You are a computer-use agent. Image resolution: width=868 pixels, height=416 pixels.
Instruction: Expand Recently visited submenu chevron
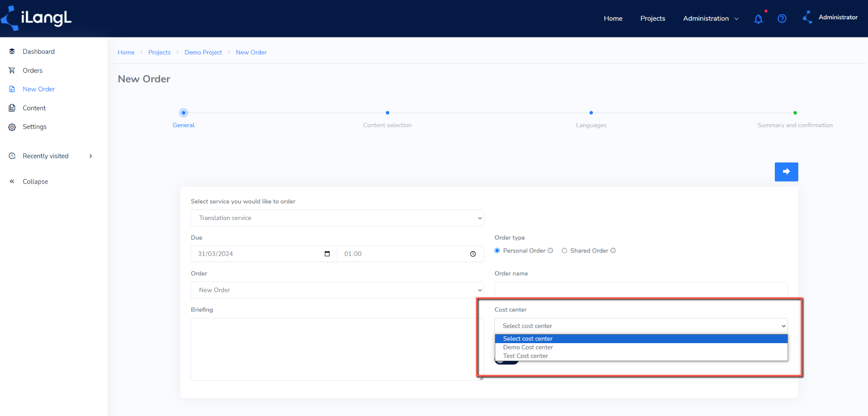[91, 156]
